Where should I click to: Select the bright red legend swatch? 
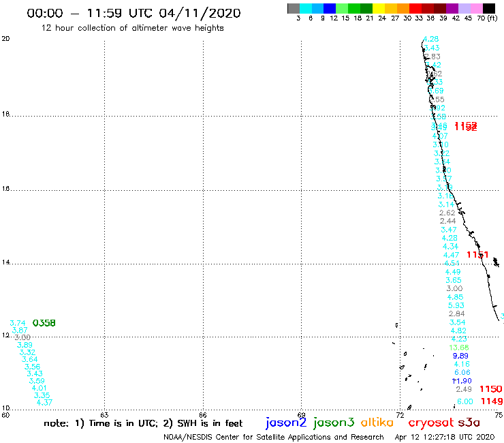click(x=415, y=8)
